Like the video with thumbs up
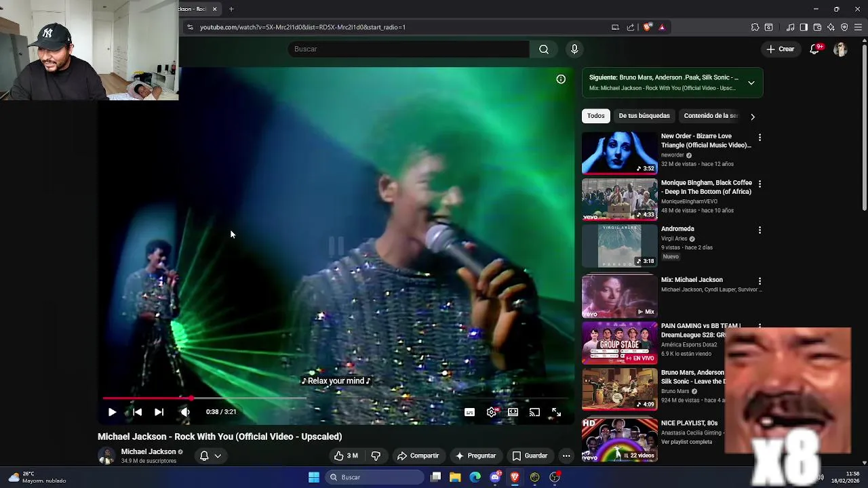868x488 pixels. [x=347, y=456]
